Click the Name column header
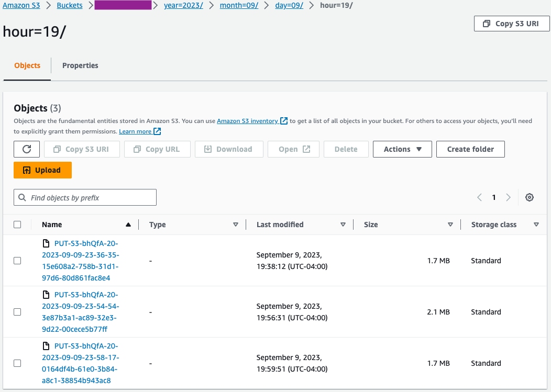The height and width of the screenshot is (392, 551). (x=52, y=225)
